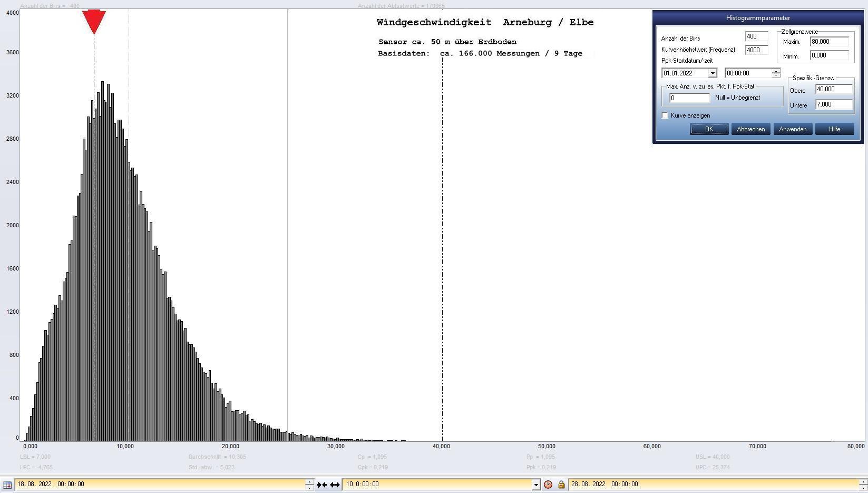Open Hilfe in the dialog

point(834,129)
